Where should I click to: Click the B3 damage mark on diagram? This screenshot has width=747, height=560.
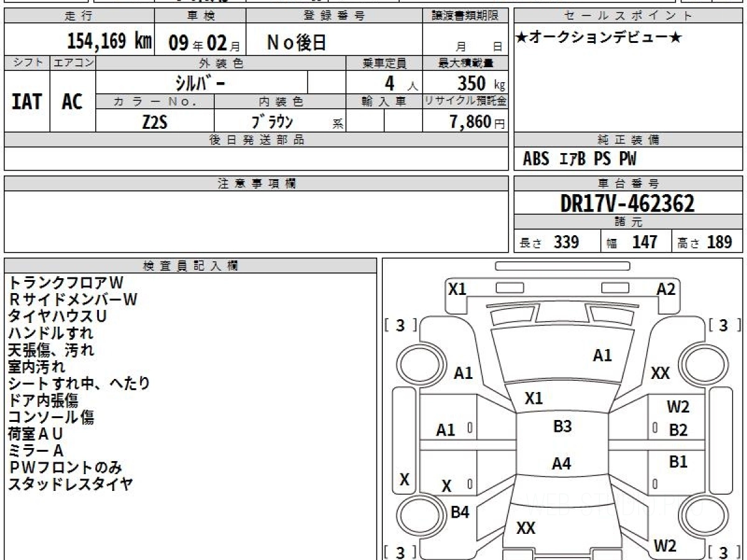point(562,426)
